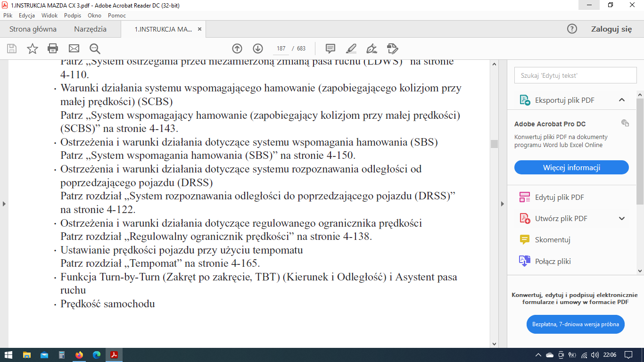The height and width of the screenshot is (362, 644).
Task: Click the Więcej informacji button
Action: (x=571, y=167)
